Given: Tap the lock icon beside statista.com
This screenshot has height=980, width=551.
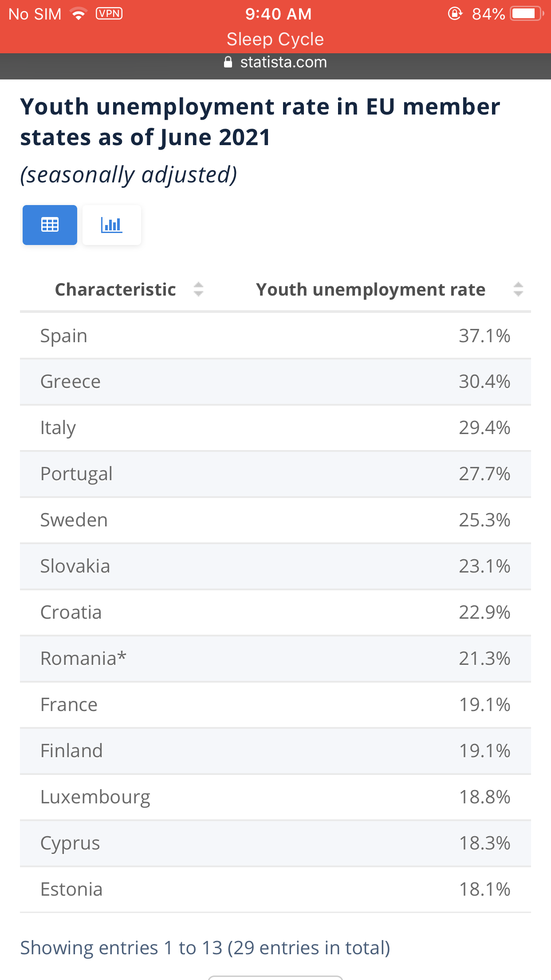Looking at the screenshot, I should (228, 62).
